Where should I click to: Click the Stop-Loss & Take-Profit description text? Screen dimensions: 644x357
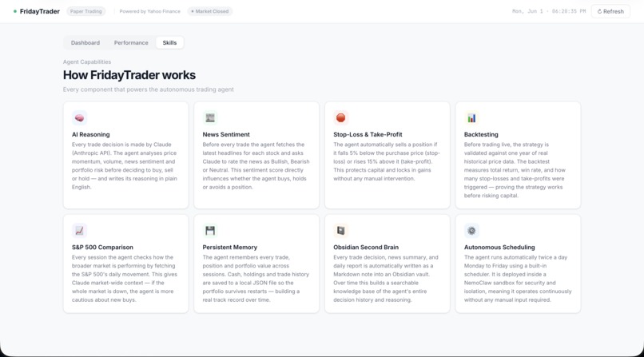(387, 161)
